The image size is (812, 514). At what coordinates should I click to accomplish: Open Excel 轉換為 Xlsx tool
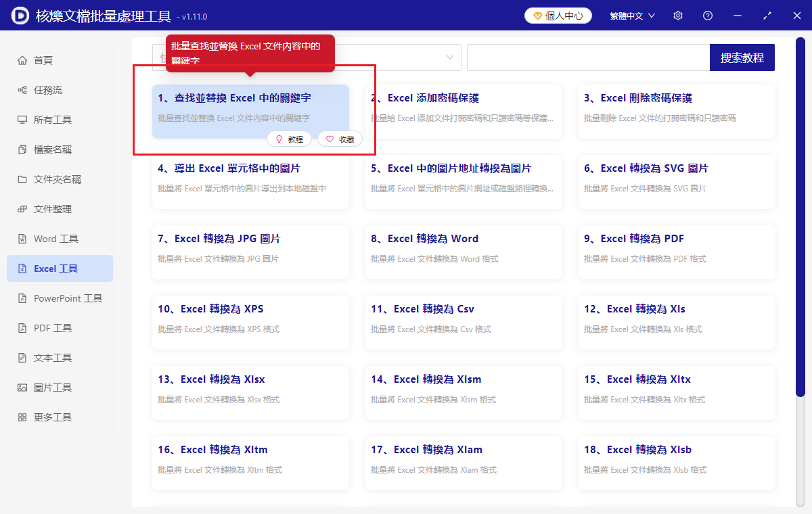coord(250,393)
